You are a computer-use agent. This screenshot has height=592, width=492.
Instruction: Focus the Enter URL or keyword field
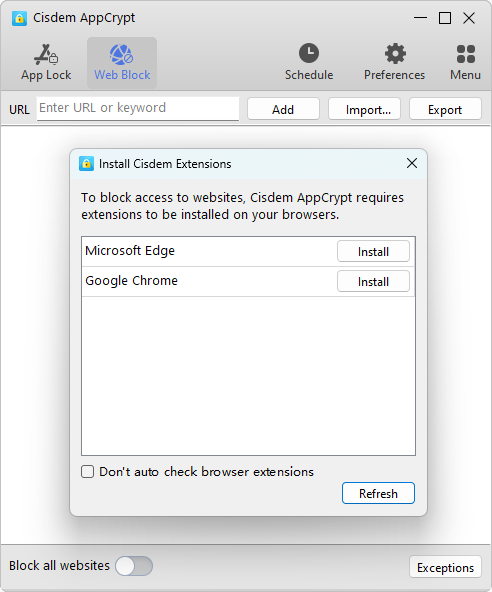[138, 108]
